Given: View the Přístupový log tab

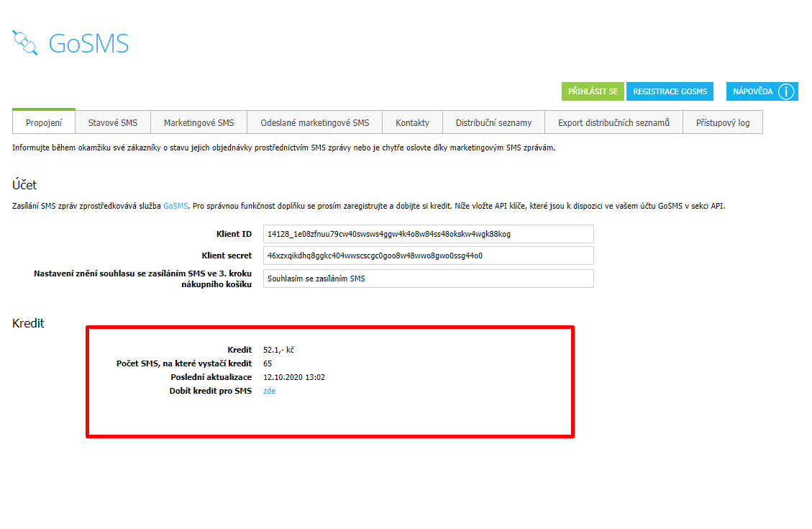Looking at the screenshot, I should (723, 122).
